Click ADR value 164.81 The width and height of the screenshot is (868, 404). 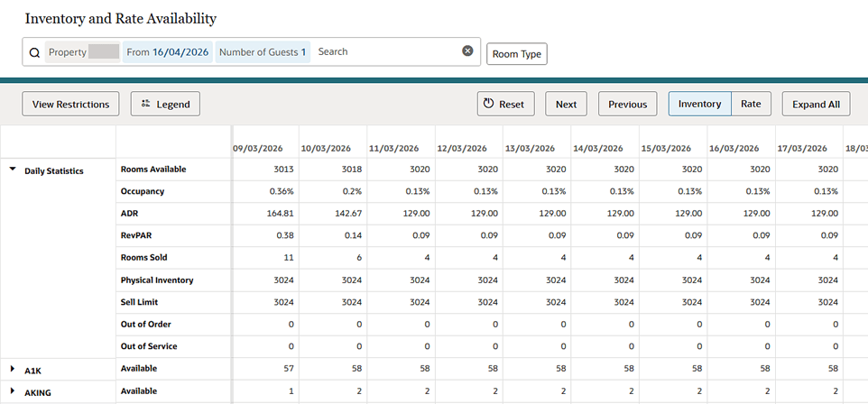[281, 214]
